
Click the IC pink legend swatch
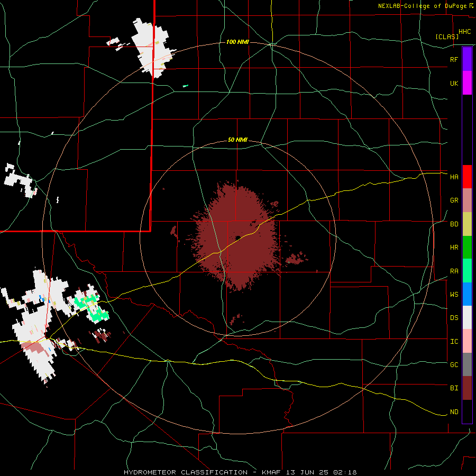[467, 341]
